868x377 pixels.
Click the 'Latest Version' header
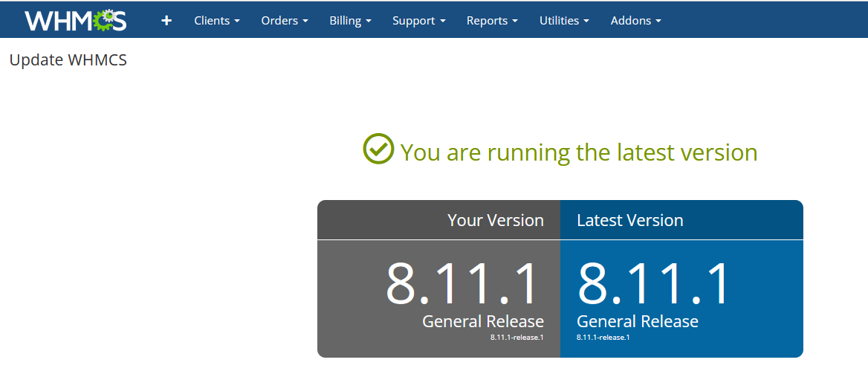pyautogui.click(x=630, y=220)
